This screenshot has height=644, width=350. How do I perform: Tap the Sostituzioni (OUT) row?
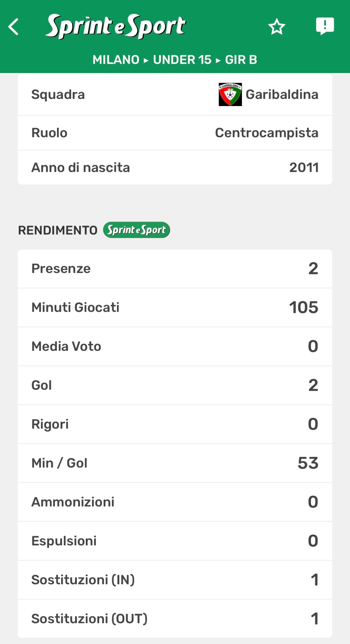(x=175, y=619)
